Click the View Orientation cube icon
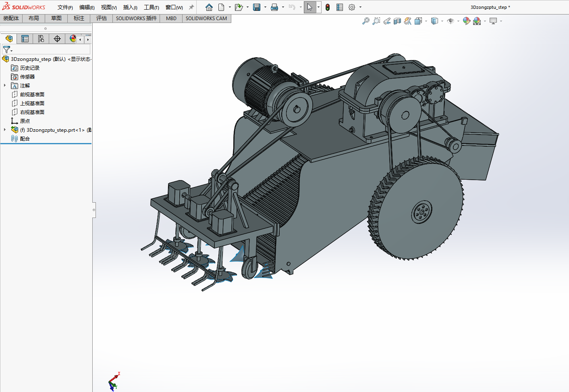Image resolution: width=569 pixels, height=392 pixels. 418,21
